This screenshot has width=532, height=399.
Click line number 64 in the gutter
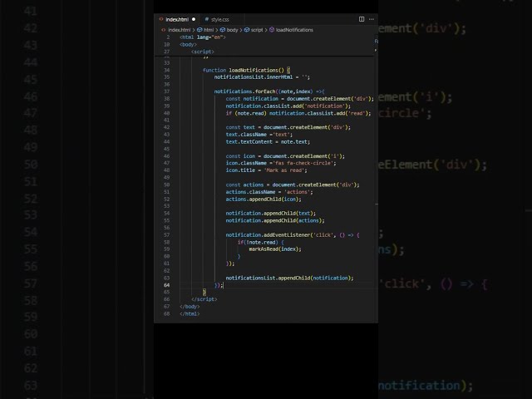pyautogui.click(x=166, y=285)
